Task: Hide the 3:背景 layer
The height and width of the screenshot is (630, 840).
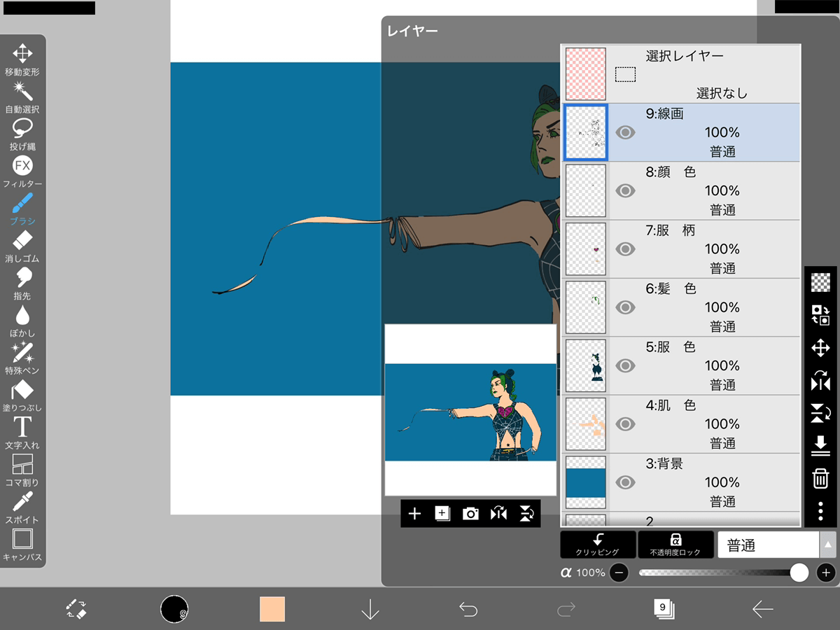Action: tap(625, 482)
